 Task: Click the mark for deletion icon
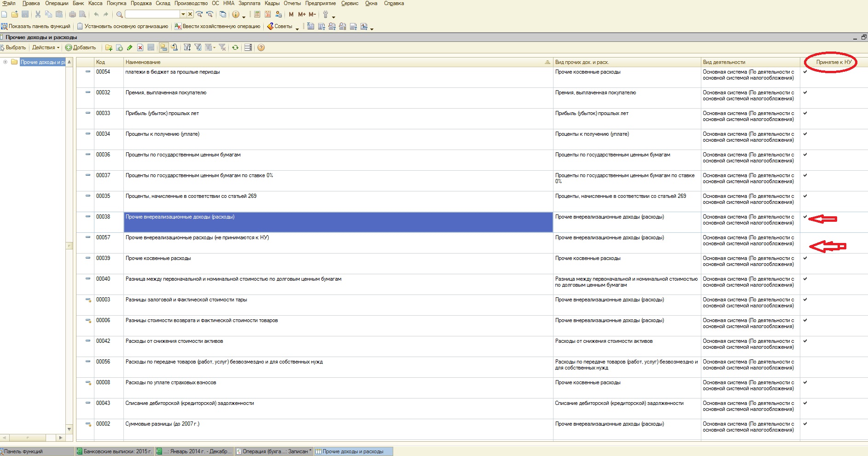[x=140, y=47]
